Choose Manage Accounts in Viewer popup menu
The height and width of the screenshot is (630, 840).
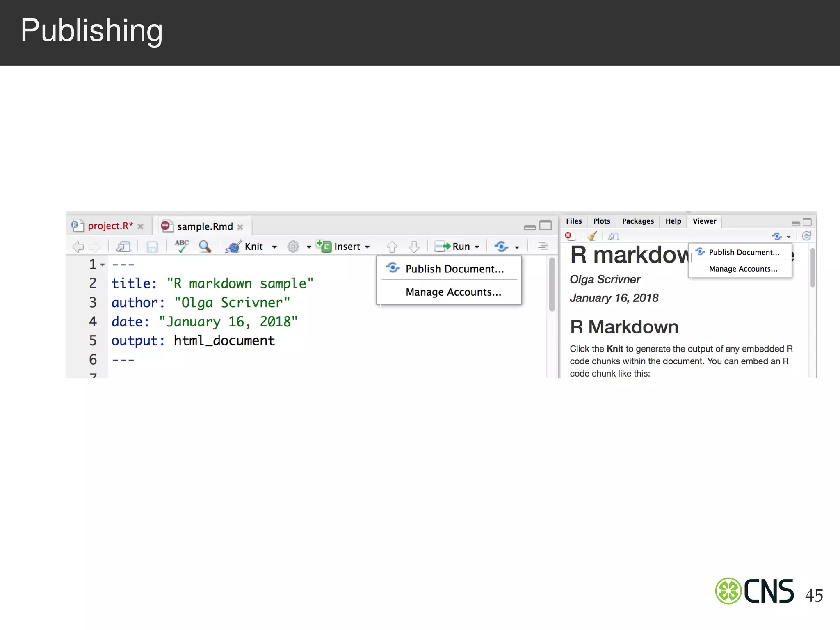click(x=743, y=269)
